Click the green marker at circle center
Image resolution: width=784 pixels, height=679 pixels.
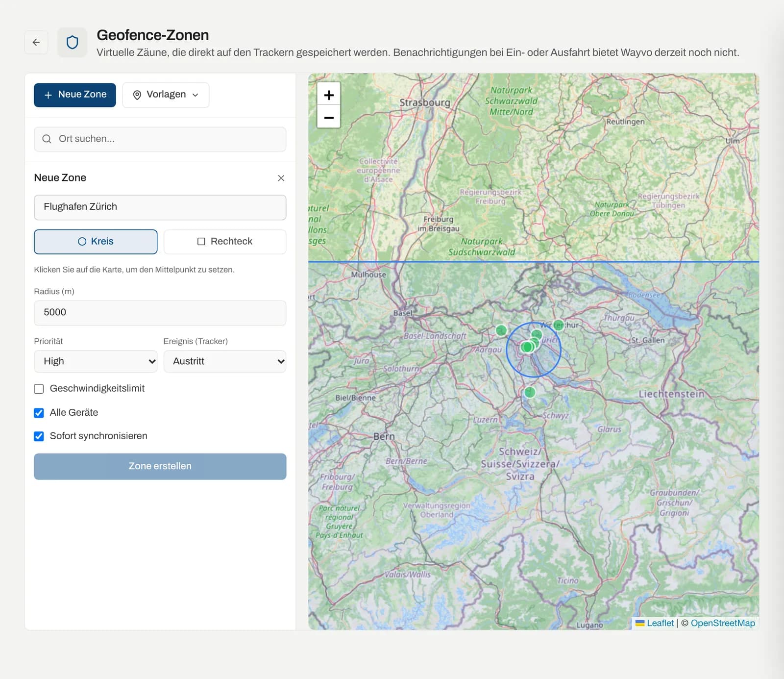527,347
